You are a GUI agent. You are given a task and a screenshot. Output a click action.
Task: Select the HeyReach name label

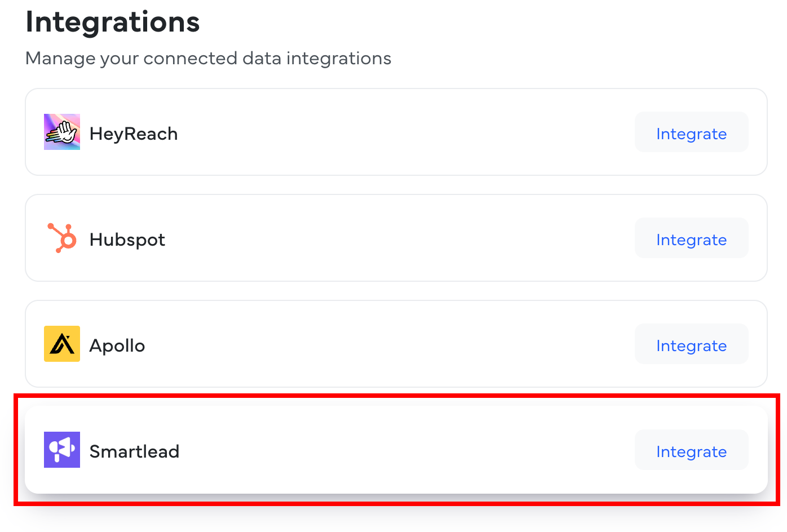[134, 134]
